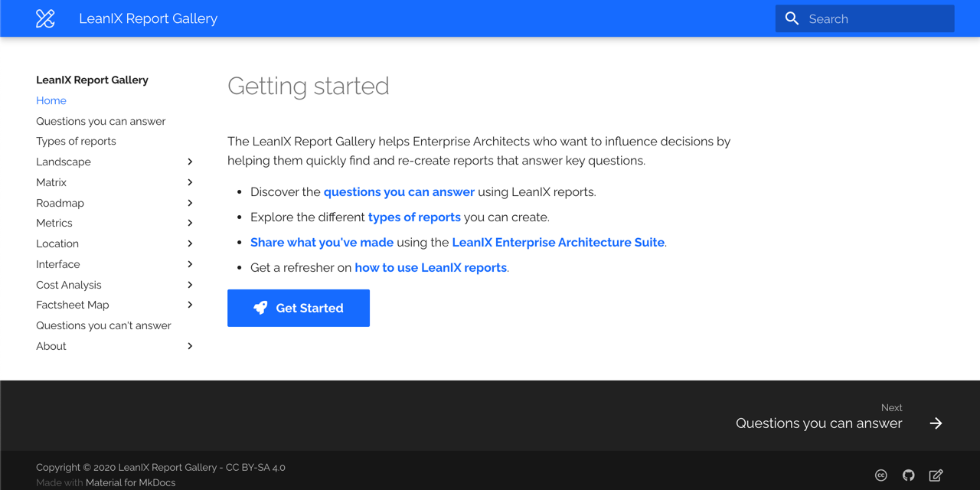Image resolution: width=980 pixels, height=490 pixels.
Task: Expand the Interface section chevron
Action: (x=190, y=264)
